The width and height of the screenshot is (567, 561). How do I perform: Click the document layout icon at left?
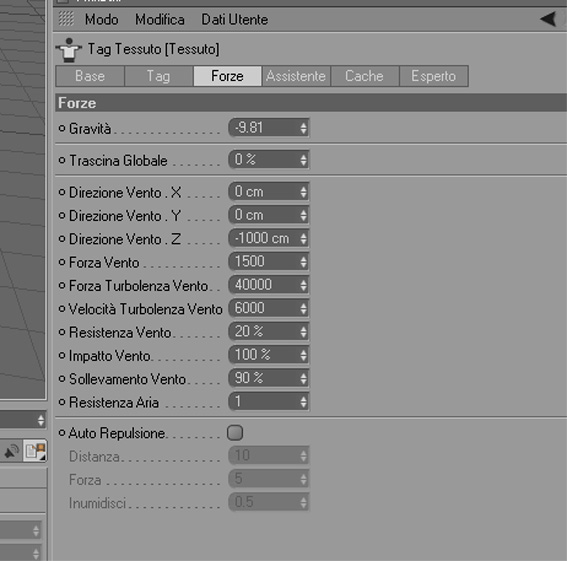(35, 451)
